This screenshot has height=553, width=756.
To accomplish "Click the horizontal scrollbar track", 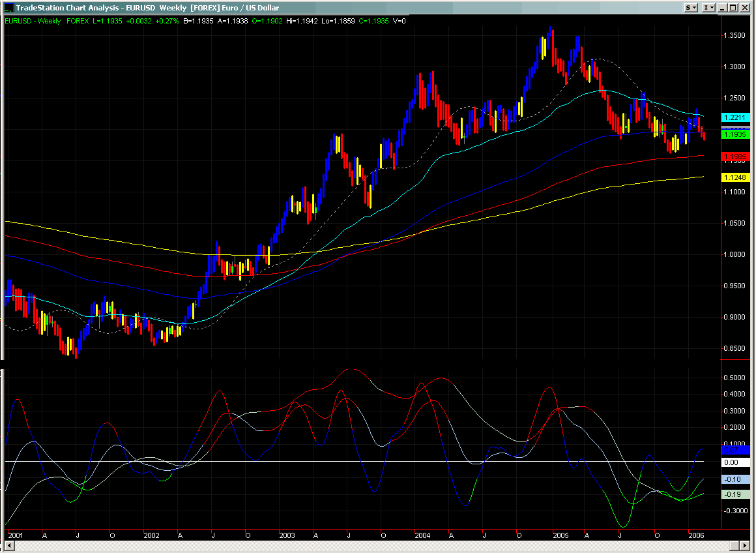I will pos(371,545).
